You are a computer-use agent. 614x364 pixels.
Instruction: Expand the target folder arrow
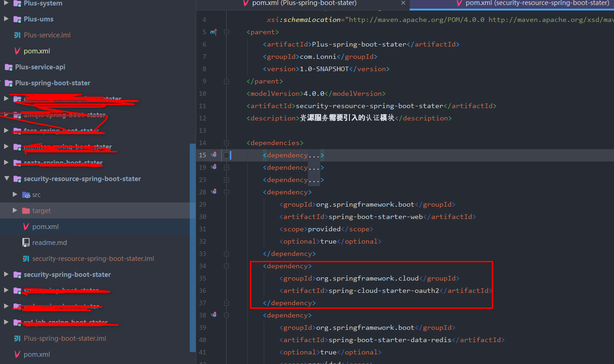coord(15,211)
